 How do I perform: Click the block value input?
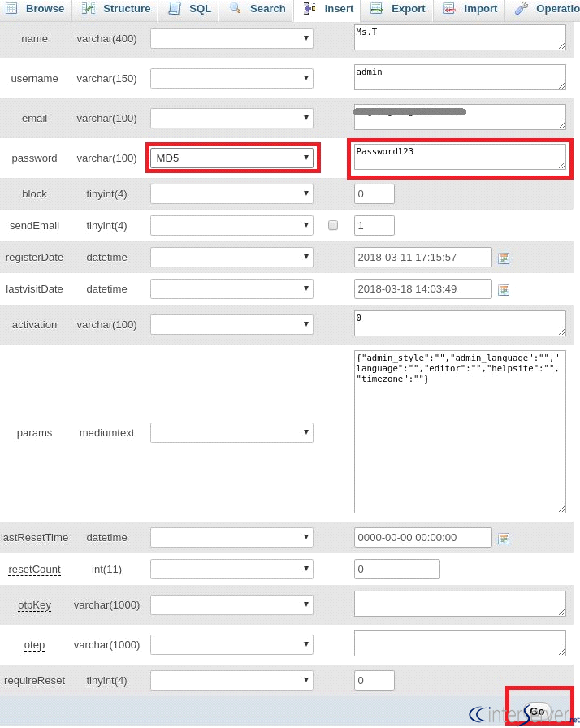point(374,193)
